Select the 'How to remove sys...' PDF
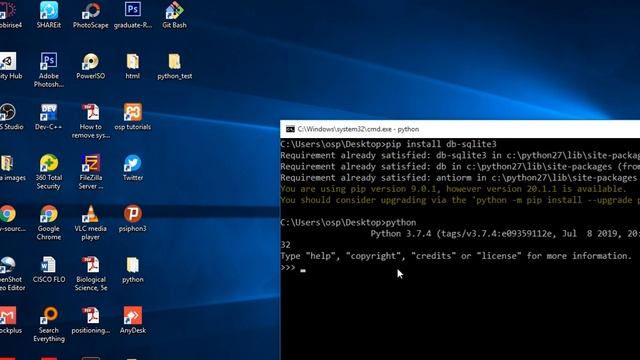640x360 pixels. pyautogui.click(x=91, y=121)
